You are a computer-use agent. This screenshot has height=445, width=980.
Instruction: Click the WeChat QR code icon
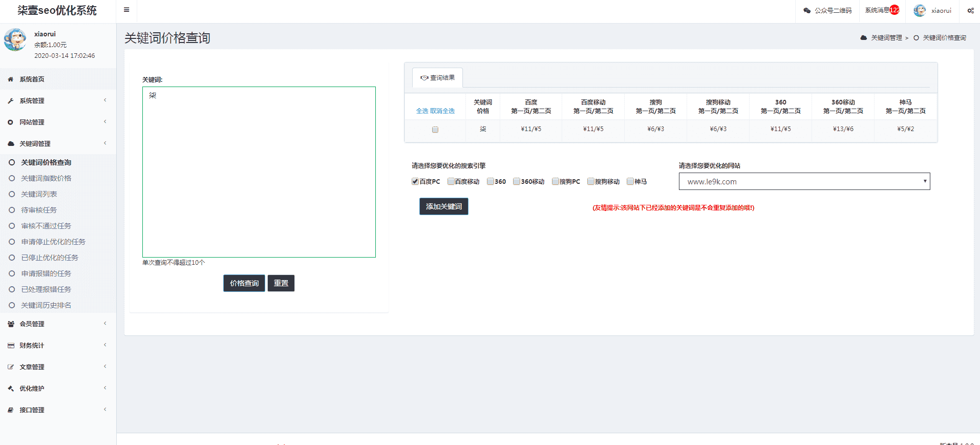(x=807, y=11)
